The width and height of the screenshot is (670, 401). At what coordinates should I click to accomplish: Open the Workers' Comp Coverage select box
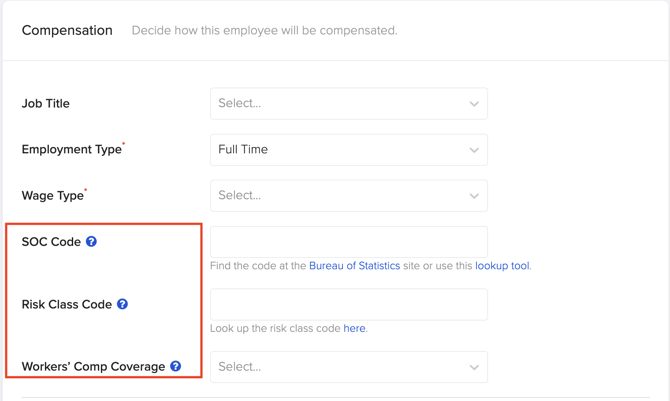[349, 367]
